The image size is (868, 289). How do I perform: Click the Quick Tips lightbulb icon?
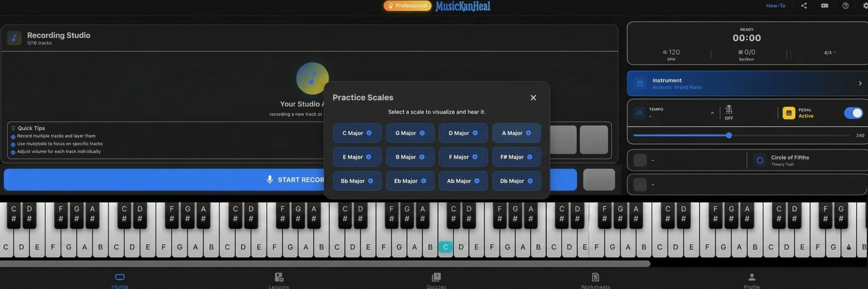click(x=13, y=128)
